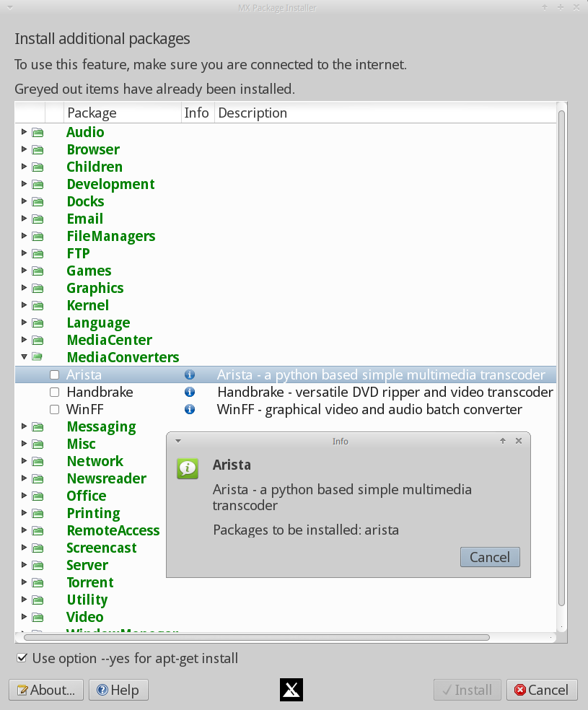The width and height of the screenshot is (588, 710).
Task: Expand the Games category
Action: click(x=24, y=271)
